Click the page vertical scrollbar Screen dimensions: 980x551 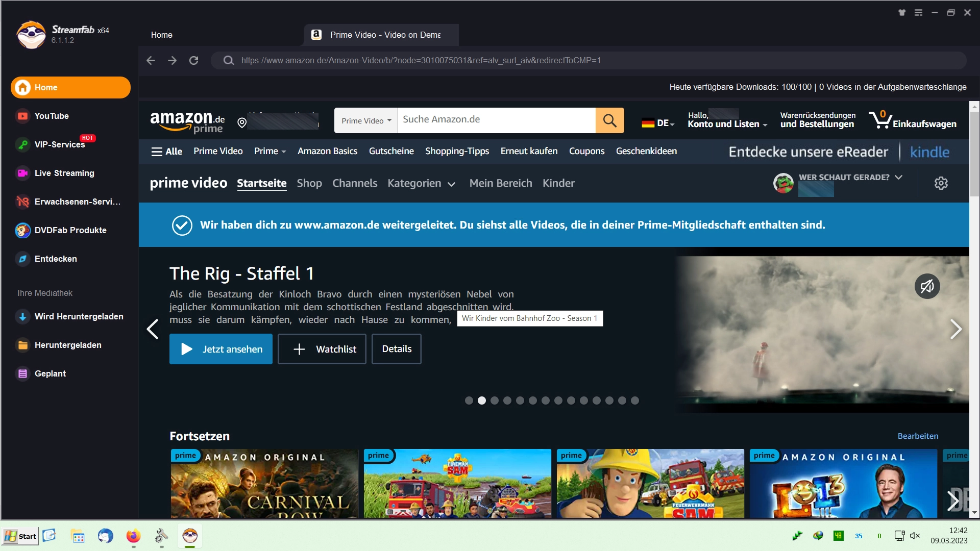point(974,153)
